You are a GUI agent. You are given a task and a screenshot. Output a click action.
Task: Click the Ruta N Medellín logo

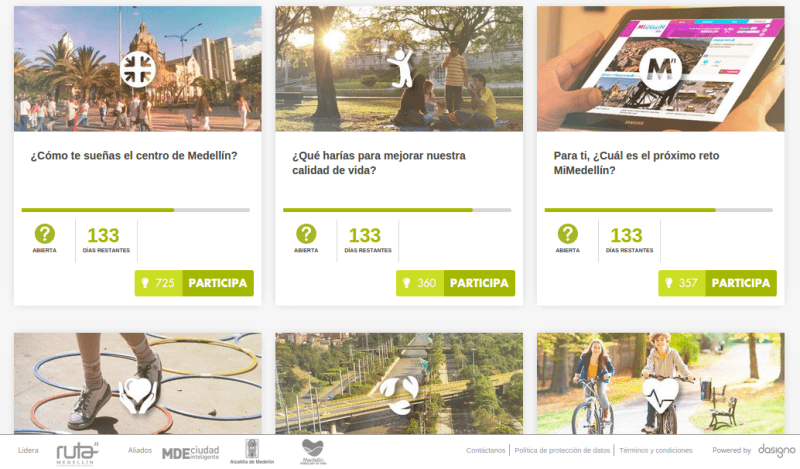77,453
